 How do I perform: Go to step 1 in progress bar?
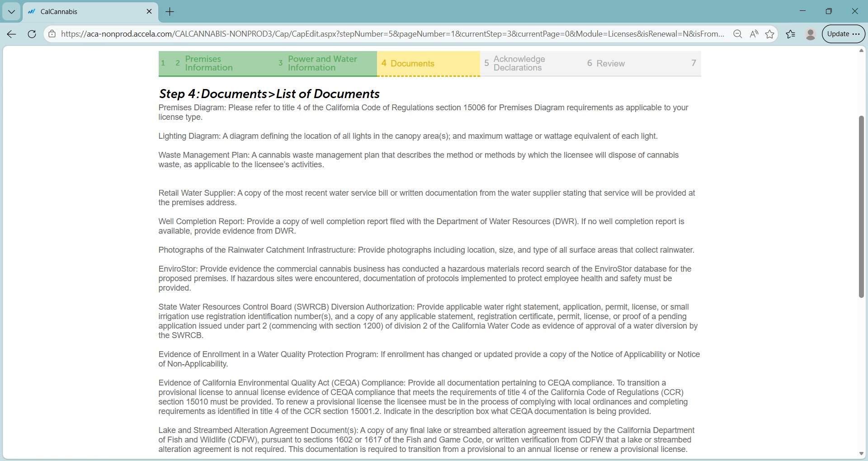pos(163,63)
